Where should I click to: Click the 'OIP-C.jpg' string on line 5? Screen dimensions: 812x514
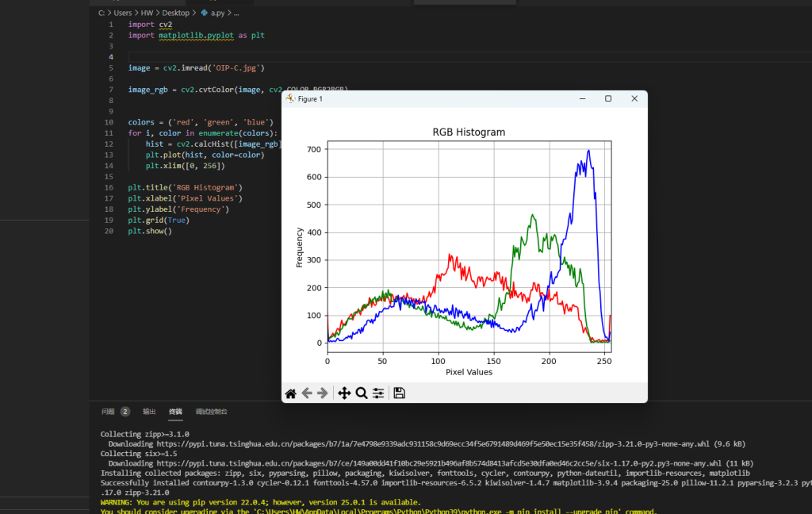238,68
